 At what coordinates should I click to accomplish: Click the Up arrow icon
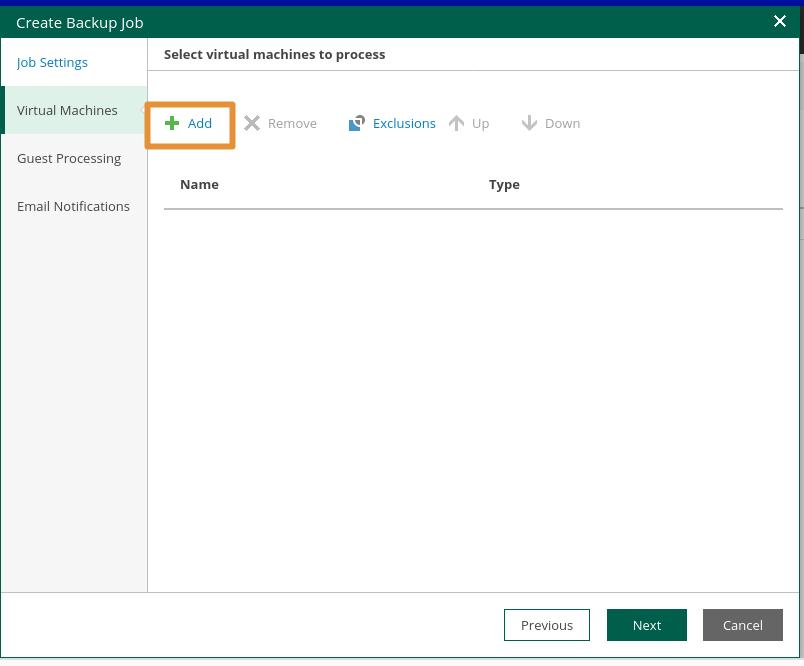458,123
